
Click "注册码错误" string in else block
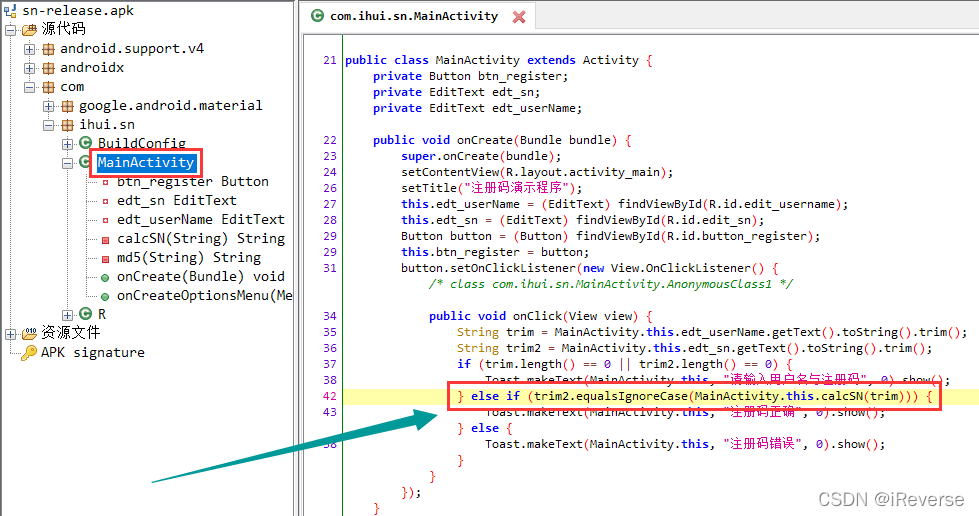tap(762, 444)
